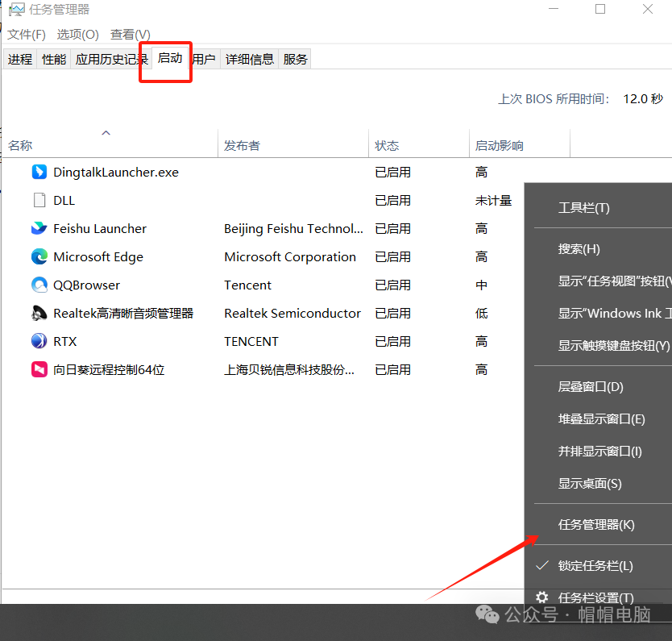Switch to the 服务 tab

(295, 59)
